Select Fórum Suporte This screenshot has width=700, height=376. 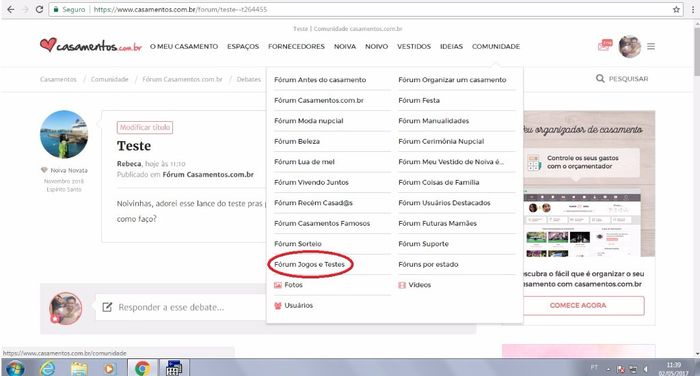[x=424, y=244]
